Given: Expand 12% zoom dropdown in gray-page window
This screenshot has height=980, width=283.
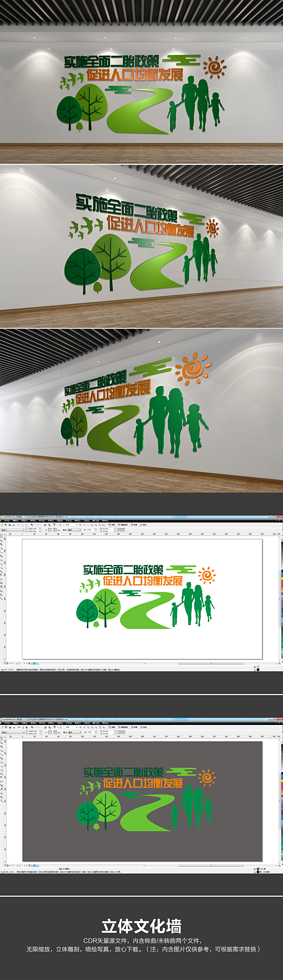Looking at the screenshot, I should point(77,727).
